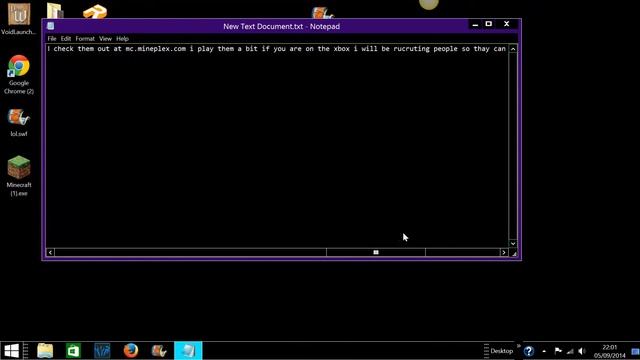
Task: Open File Explorer from the taskbar
Action: (x=45, y=351)
